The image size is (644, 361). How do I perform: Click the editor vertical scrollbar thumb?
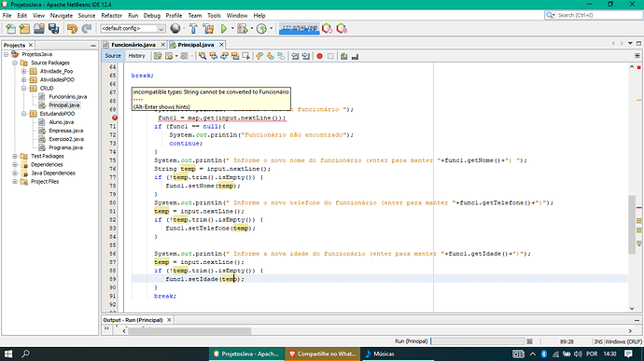pos(632,225)
